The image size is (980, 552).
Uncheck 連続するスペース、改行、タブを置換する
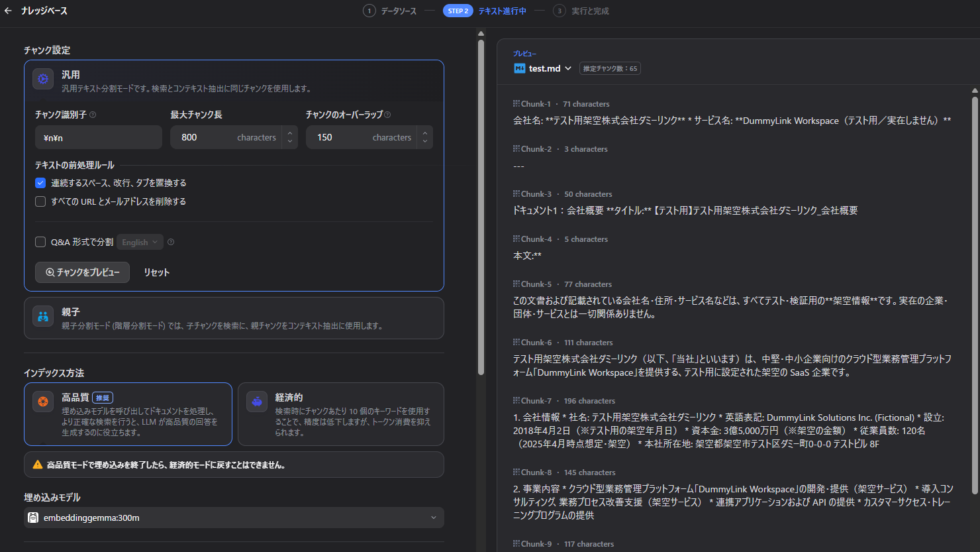coord(40,182)
